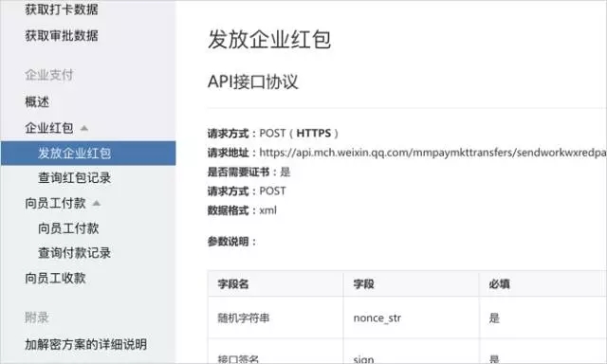The image size is (607, 364).
Task: Open 向员工收款 page
Action: 55,278
